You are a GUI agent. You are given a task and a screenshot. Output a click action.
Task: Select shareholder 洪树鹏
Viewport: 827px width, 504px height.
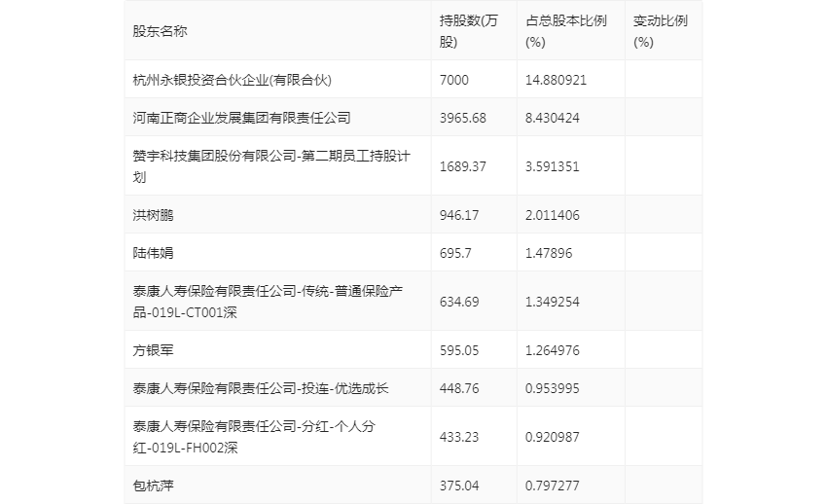(153, 215)
